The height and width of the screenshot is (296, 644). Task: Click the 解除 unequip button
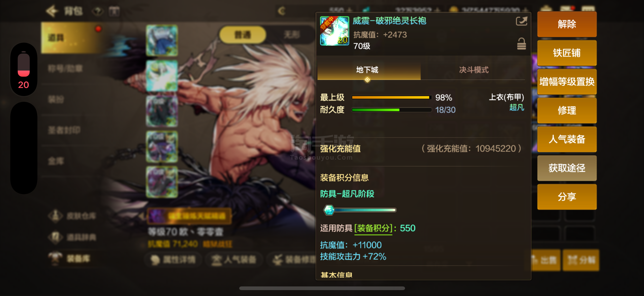[567, 24]
